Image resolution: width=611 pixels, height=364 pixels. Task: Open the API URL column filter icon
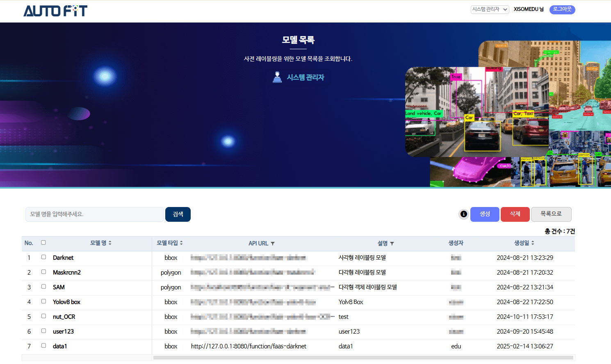tap(273, 243)
